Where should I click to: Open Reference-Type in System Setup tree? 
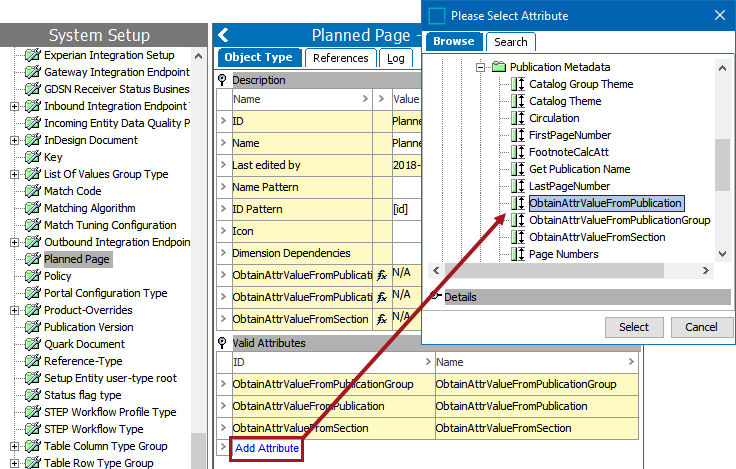pos(83,361)
